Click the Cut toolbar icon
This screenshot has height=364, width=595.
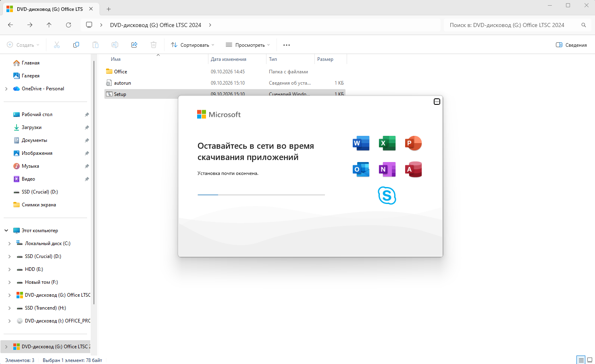tap(57, 45)
